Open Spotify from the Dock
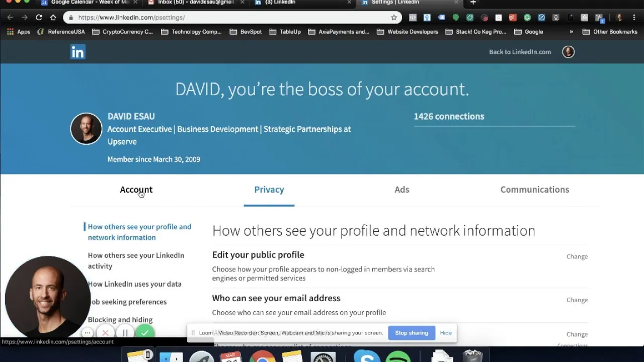This screenshot has width=644, height=362. [397, 356]
